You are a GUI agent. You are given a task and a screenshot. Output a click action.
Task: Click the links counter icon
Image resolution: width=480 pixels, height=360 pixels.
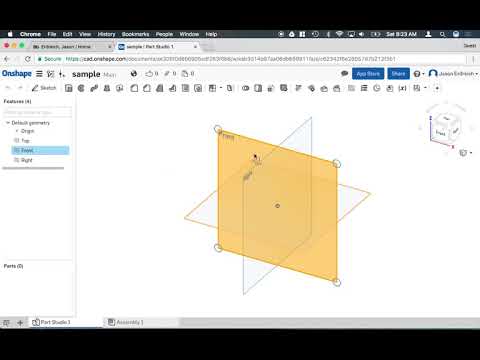click(170, 74)
